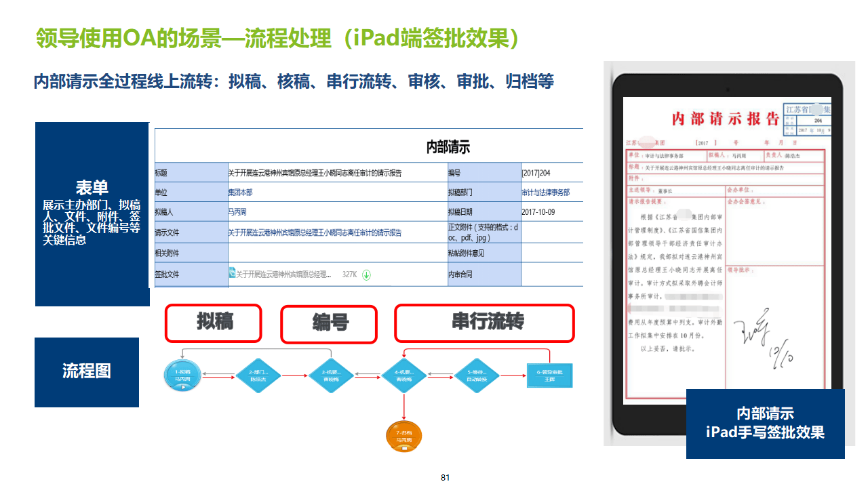
Task: Click the 327K file size text
Action: (349, 274)
